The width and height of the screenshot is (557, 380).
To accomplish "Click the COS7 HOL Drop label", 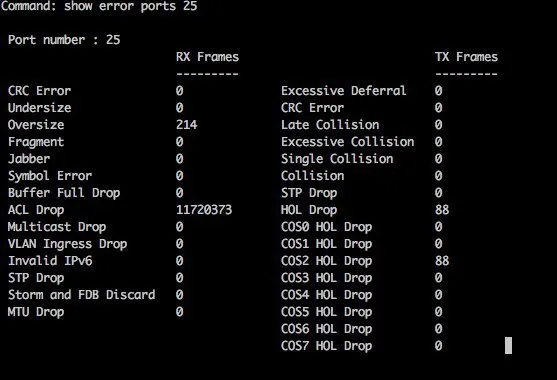I will click(326, 346).
